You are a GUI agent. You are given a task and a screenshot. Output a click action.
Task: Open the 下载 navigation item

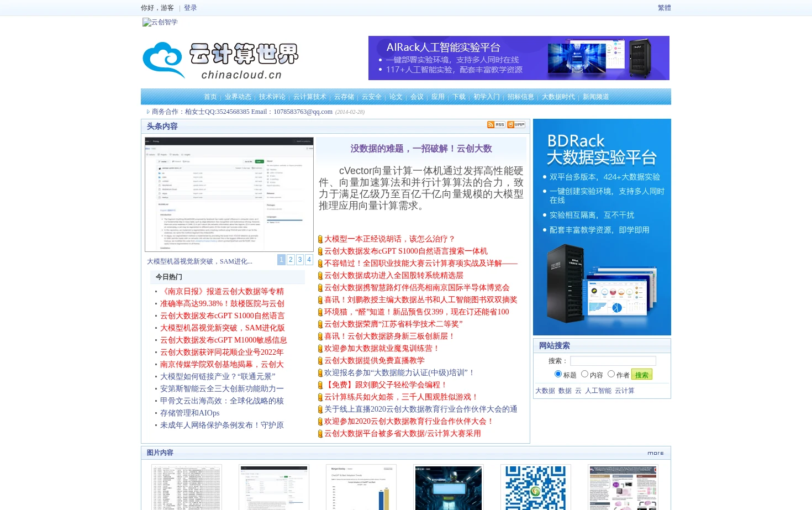click(459, 97)
